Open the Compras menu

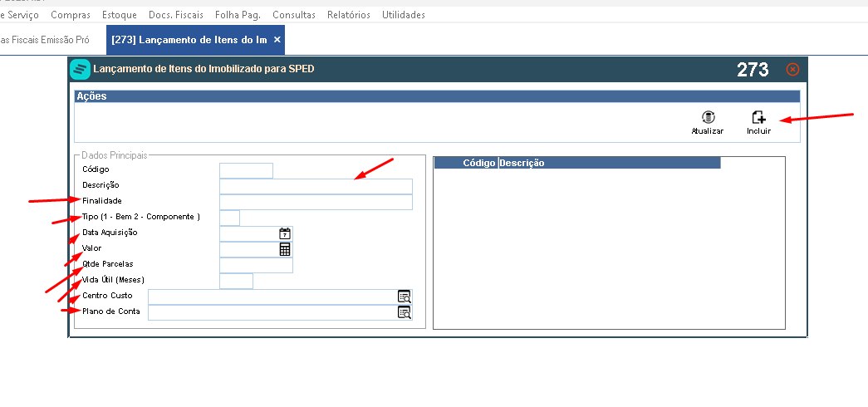(71, 15)
